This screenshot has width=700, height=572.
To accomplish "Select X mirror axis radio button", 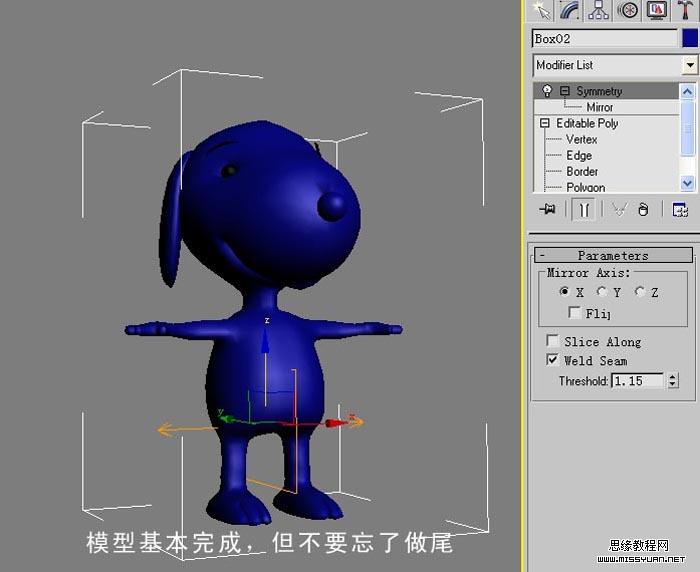I will coord(564,292).
